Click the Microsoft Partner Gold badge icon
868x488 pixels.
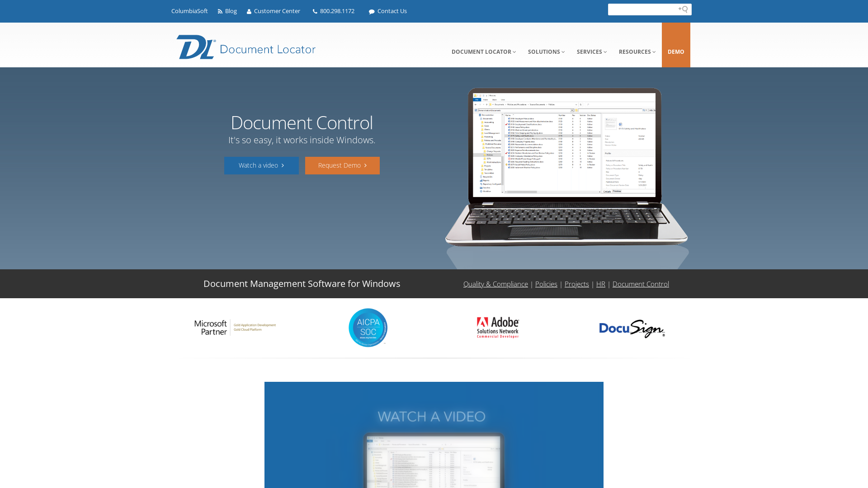click(x=235, y=327)
